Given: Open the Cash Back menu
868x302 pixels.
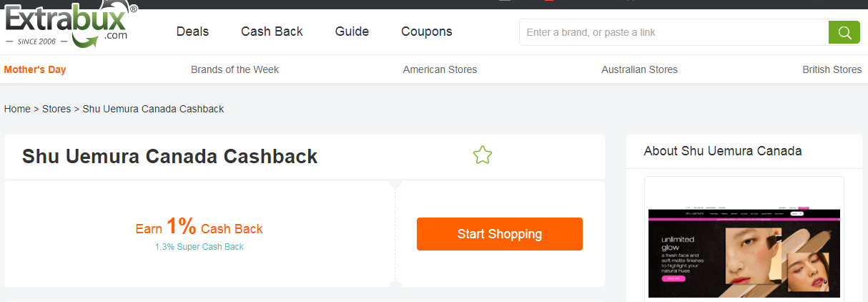Looking at the screenshot, I should pos(272,31).
